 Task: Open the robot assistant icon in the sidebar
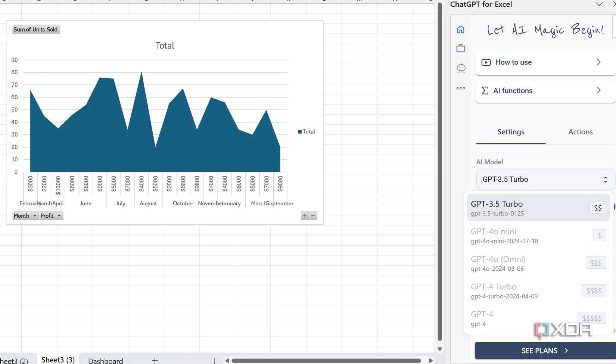point(461,68)
